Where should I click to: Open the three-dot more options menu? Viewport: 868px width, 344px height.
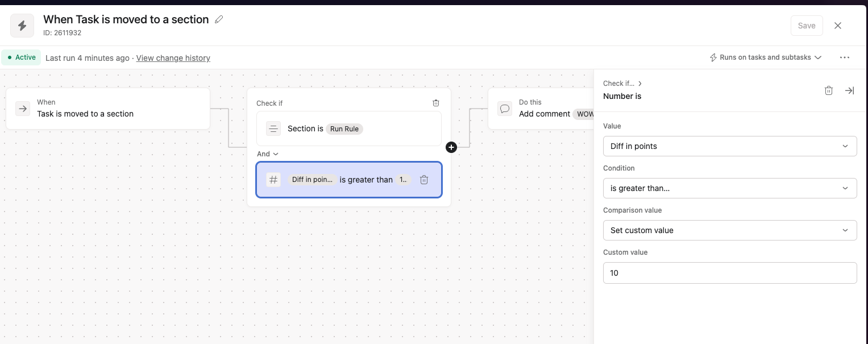(844, 57)
